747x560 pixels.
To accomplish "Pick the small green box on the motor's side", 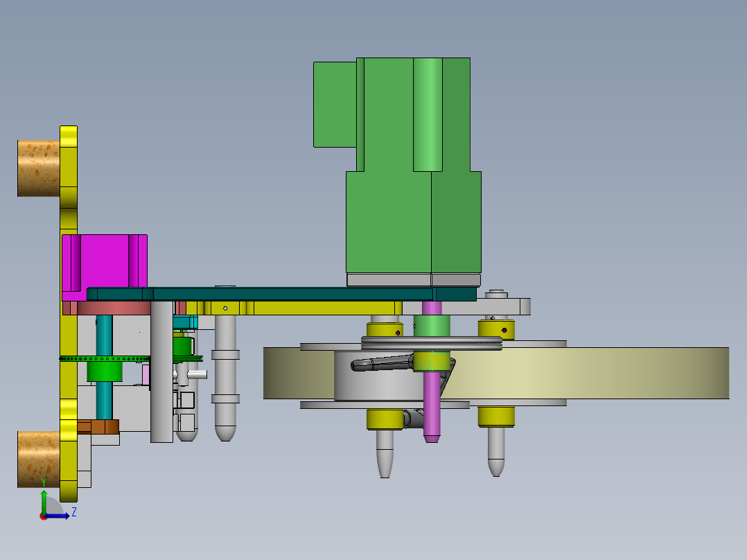I will pos(335,105).
